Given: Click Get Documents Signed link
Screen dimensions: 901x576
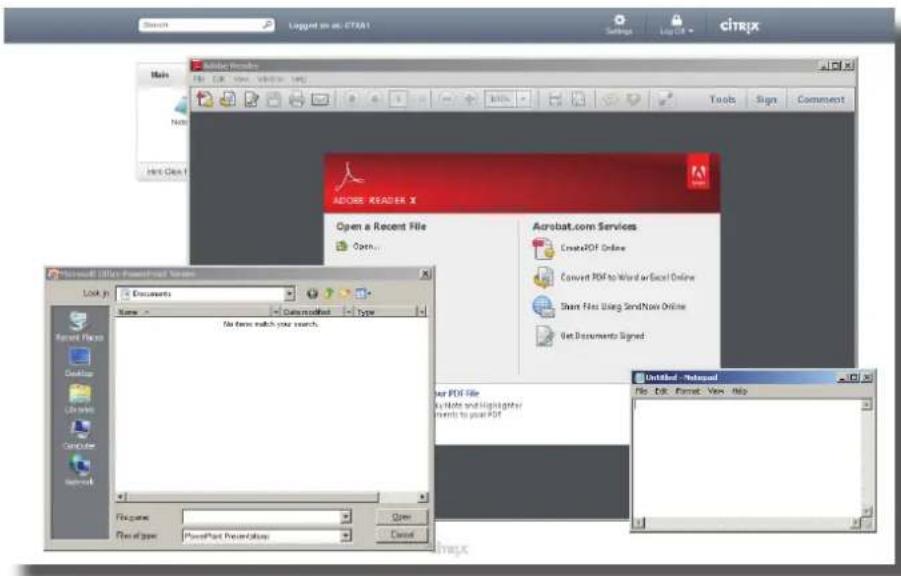Looking at the screenshot, I should coord(602,336).
